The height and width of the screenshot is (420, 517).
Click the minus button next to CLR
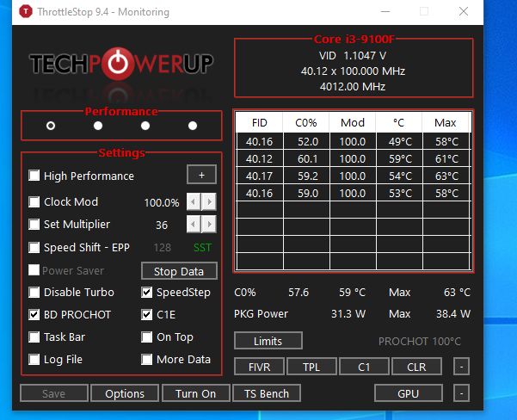(x=462, y=367)
